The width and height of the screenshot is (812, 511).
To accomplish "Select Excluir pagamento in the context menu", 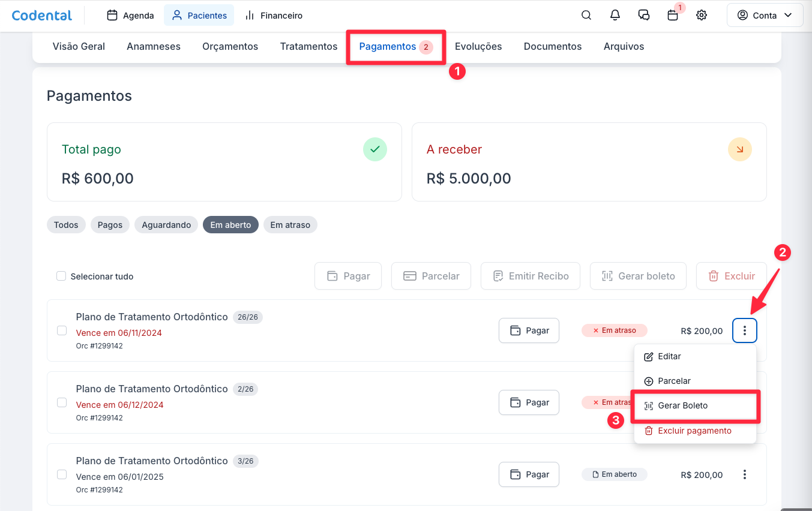I will pyautogui.click(x=694, y=431).
